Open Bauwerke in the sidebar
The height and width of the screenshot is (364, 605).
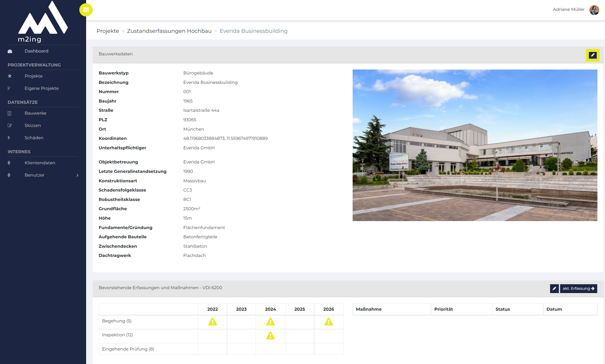35,113
